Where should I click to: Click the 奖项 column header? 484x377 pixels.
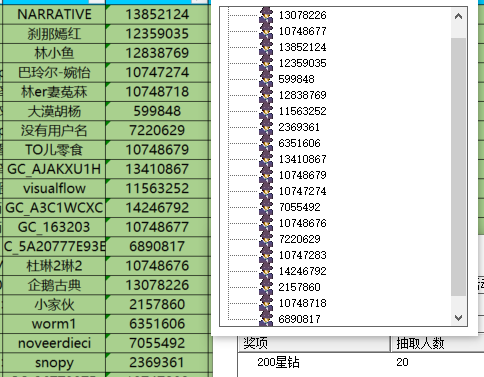tap(314, 343)
